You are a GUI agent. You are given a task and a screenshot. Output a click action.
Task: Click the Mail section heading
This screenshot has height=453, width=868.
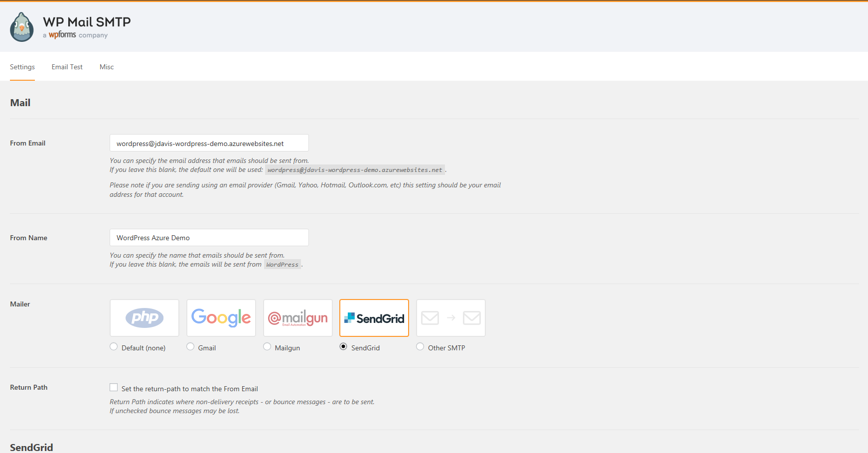(20, 103)
